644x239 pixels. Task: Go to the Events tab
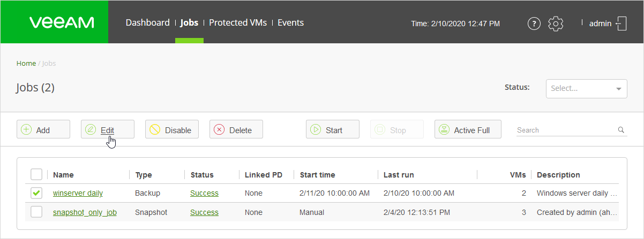[290, 22]
